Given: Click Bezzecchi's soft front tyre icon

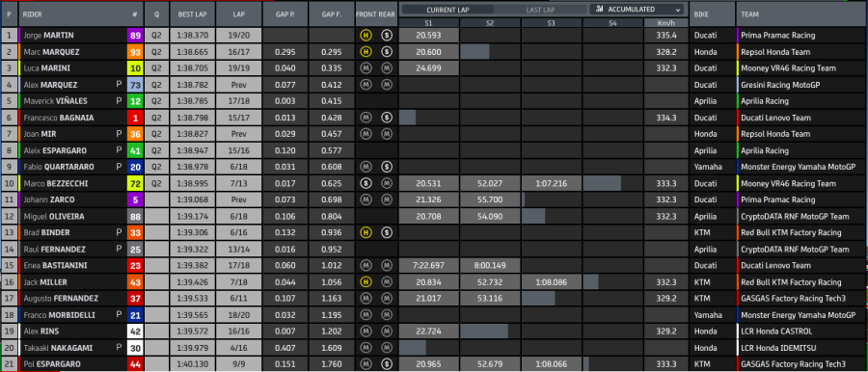Looking at the screenshot, I should click(366, 183).
